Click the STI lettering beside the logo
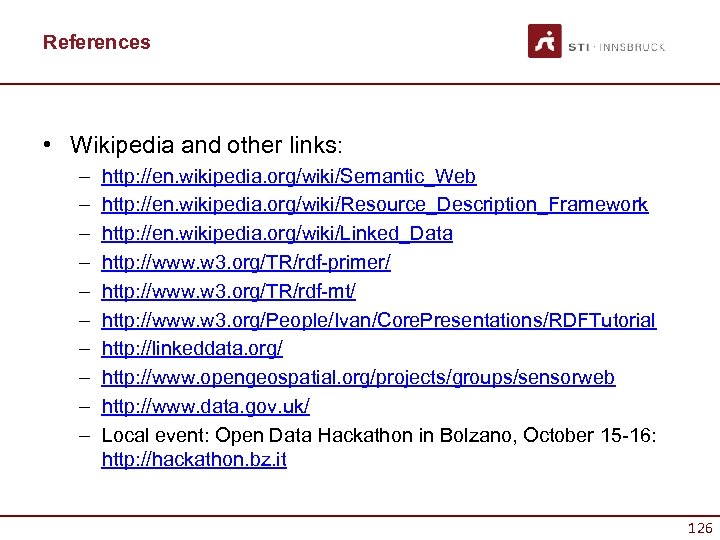The width and height of the screenshot is (720, 540). point(580,47)
